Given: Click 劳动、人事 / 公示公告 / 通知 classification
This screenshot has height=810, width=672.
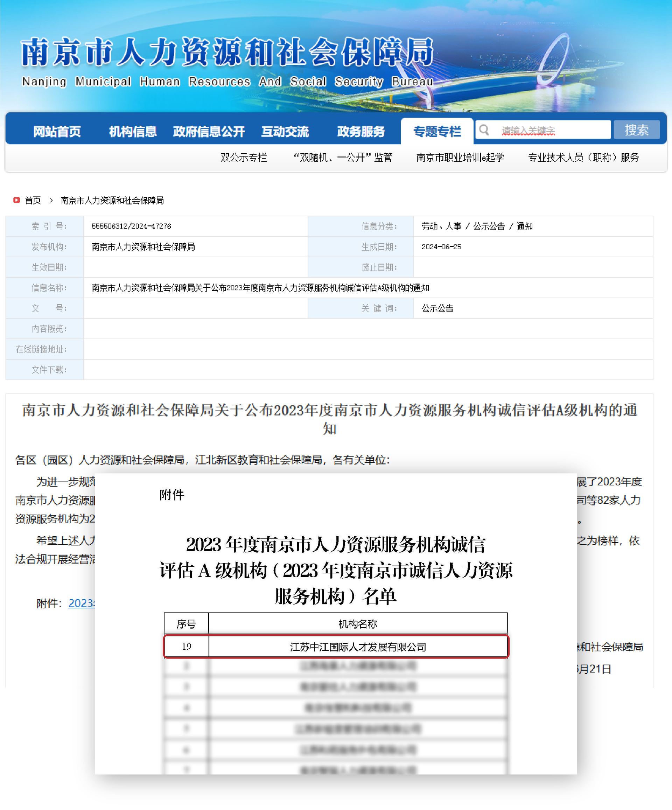Looking at the screenshot, I should pos(477,226).
